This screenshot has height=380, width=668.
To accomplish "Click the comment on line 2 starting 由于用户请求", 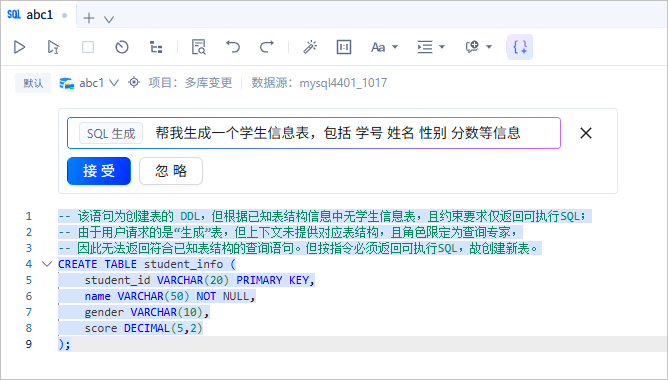I will click(x=289, y=232).
